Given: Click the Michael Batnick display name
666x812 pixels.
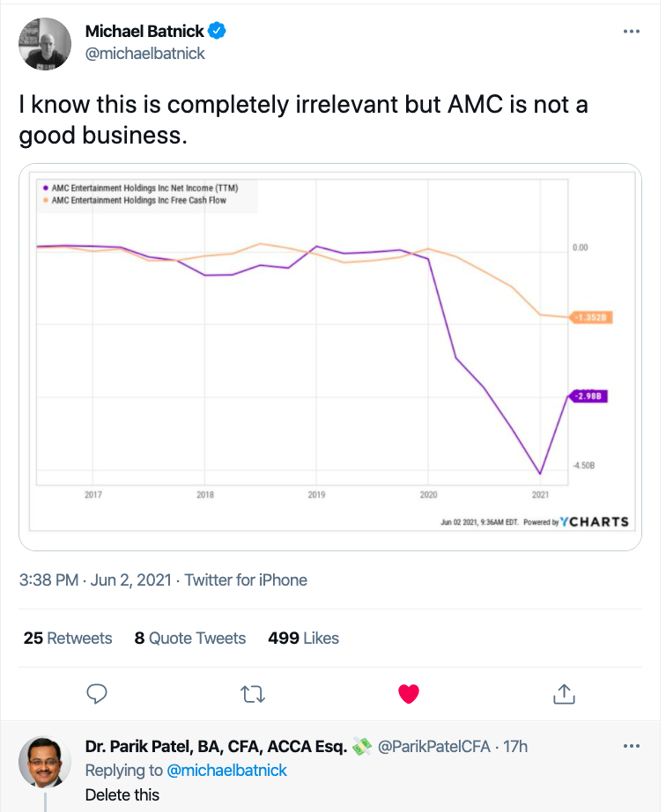Looking at the screenshot, I should point(144,32).
